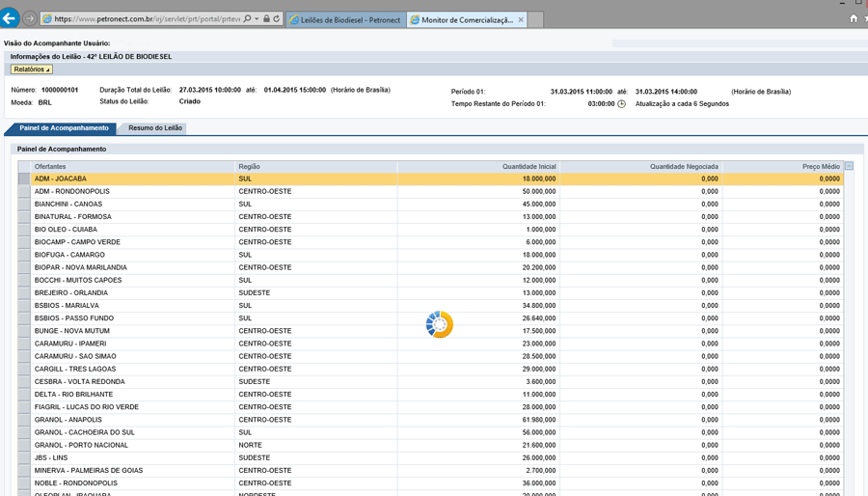The height and width of the screenshot is (496, 868).
Task: Open browser home page icon
Action: click(x=854, y=19)
